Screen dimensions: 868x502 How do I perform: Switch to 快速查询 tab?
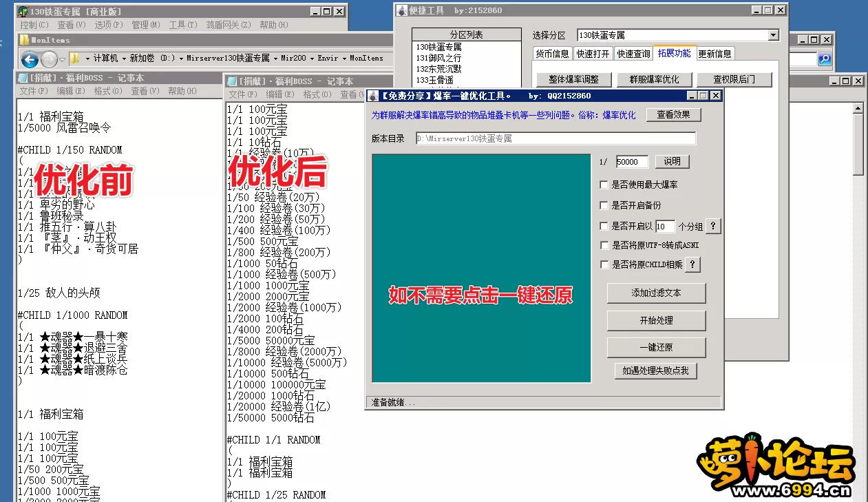(633, 54)
